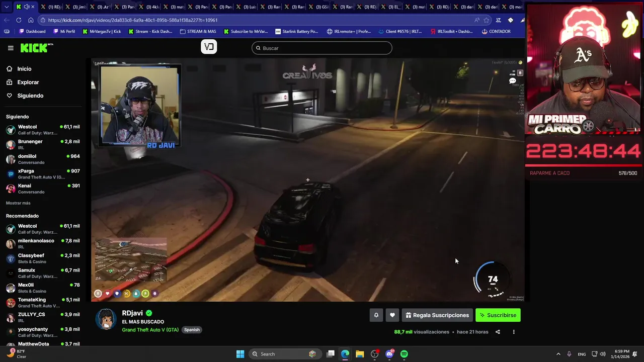The image size is (644, 362).
Task: Open Mi Perfil bookmark
Action: (63, 31)
